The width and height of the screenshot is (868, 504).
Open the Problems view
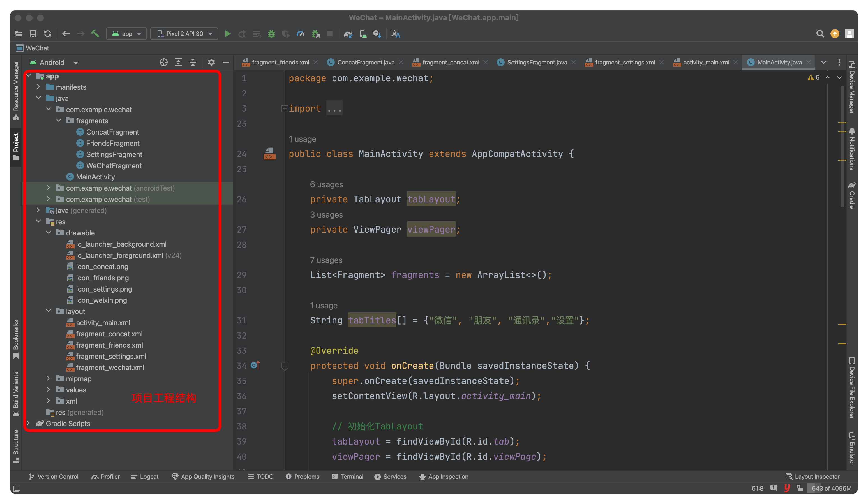pos(303,477)
